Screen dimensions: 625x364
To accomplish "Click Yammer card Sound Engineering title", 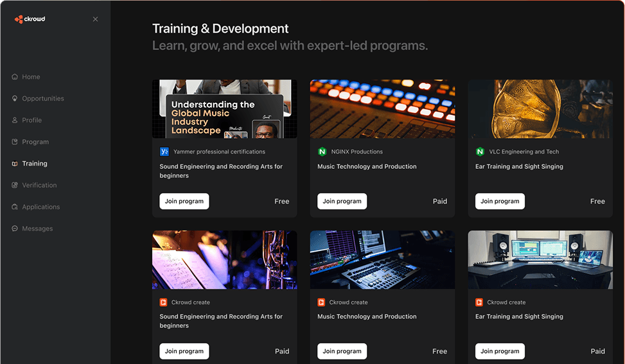I will [221, 171].
